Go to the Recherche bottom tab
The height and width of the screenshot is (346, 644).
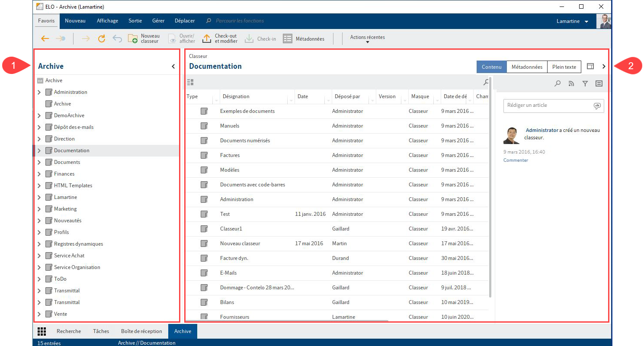(x=69, y=331)
